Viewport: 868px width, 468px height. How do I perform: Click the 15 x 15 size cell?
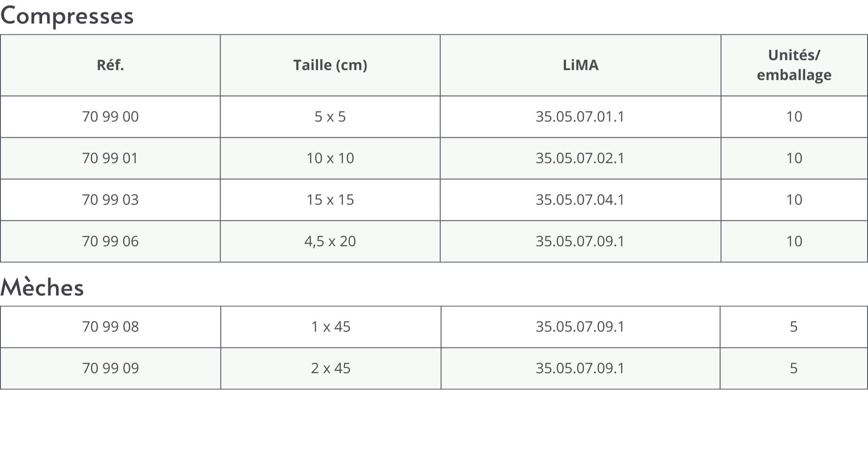[330, 200]
